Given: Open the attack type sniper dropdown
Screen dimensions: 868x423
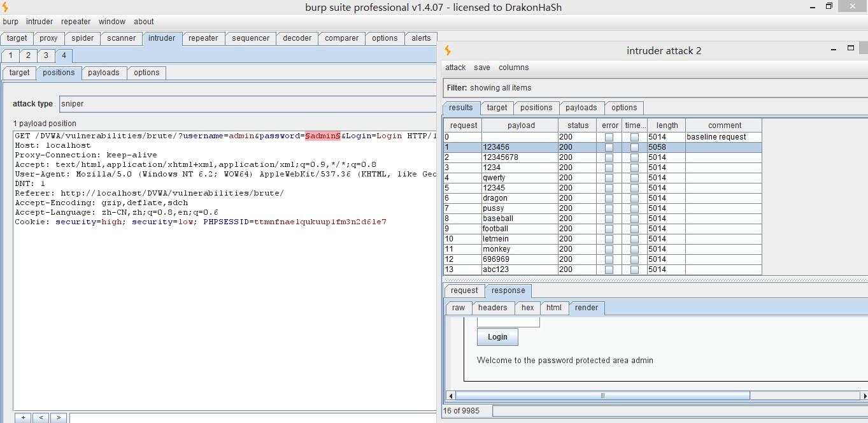Looking at the screenshot, I should [248, 104].
